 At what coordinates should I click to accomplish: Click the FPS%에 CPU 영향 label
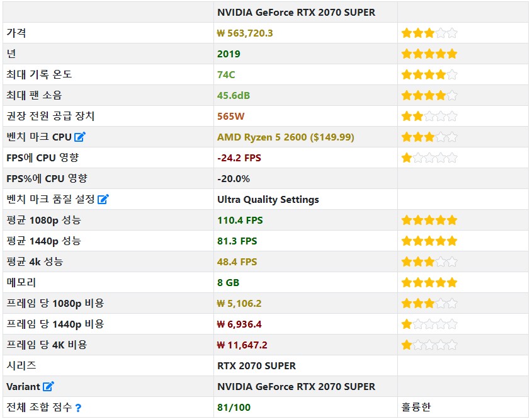(x=47, y=178)
